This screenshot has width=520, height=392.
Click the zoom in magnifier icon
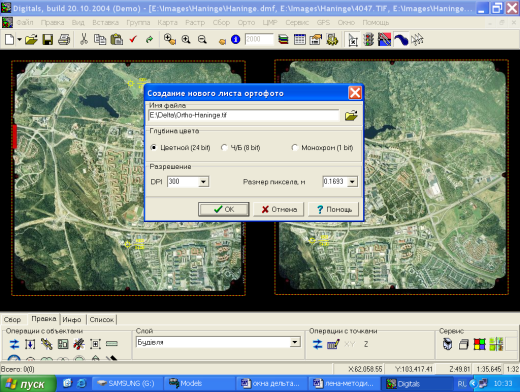point(186,40)
